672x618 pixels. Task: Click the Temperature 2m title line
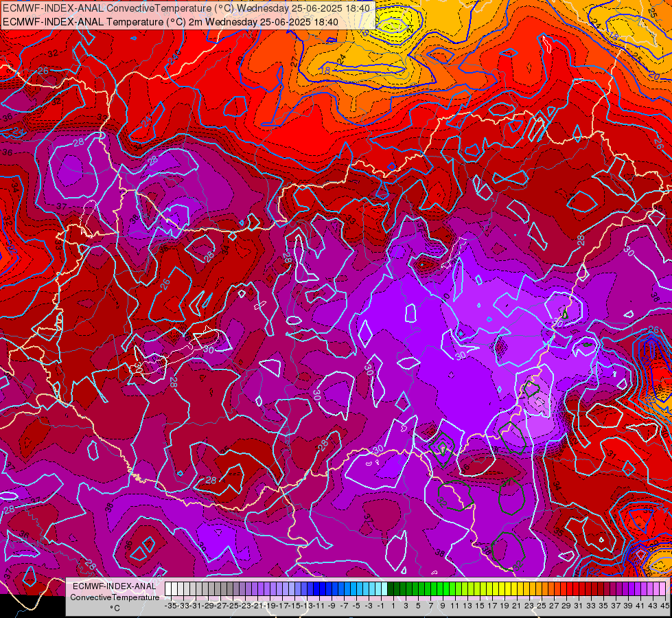[x=170, y=22]
